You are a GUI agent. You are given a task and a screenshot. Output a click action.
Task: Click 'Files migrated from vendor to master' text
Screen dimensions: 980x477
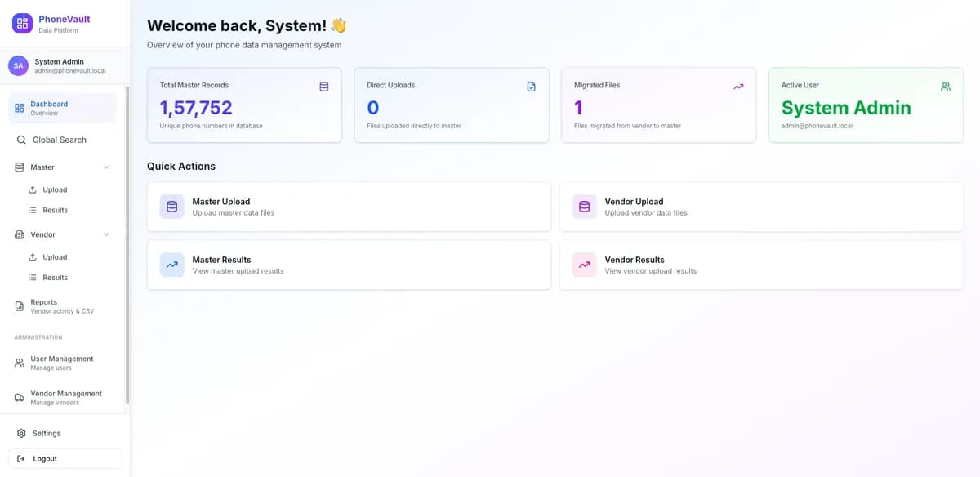pyautogui.click(x=627, y=126)
